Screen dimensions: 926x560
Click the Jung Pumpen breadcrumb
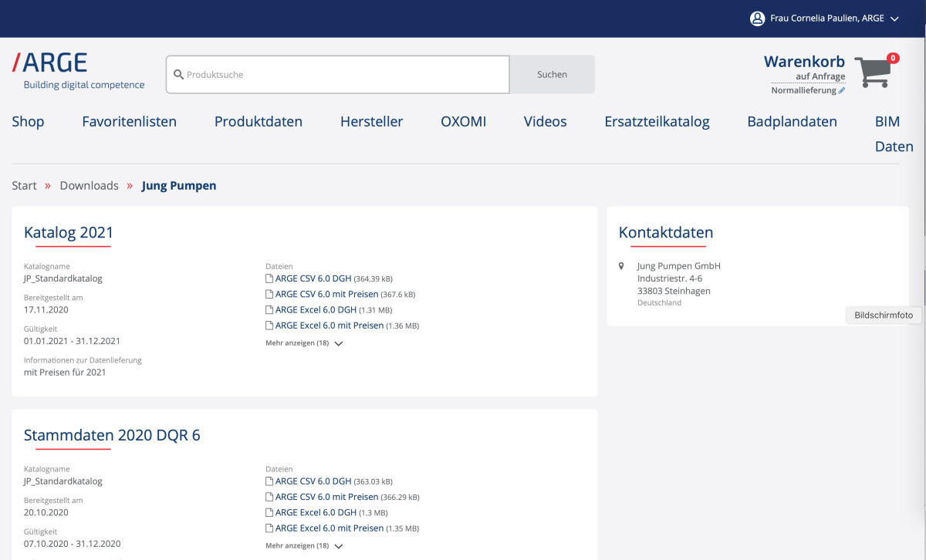tap(179, 185)
